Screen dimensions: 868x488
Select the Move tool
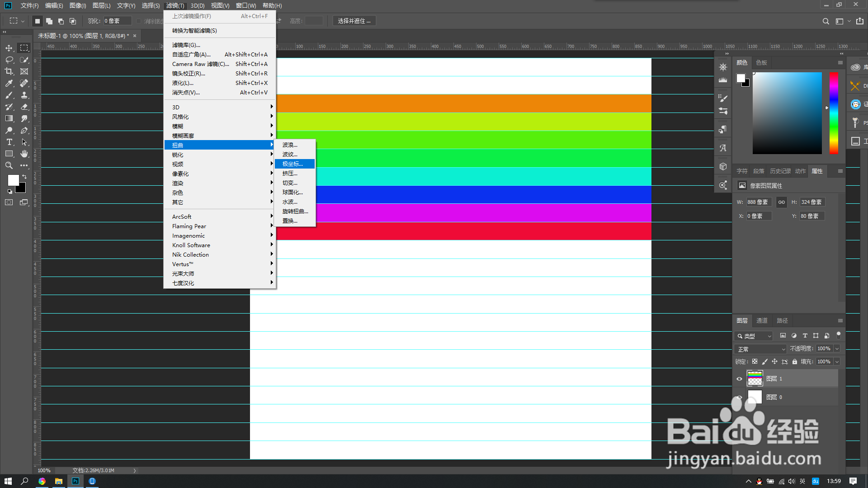click(9, 48)
